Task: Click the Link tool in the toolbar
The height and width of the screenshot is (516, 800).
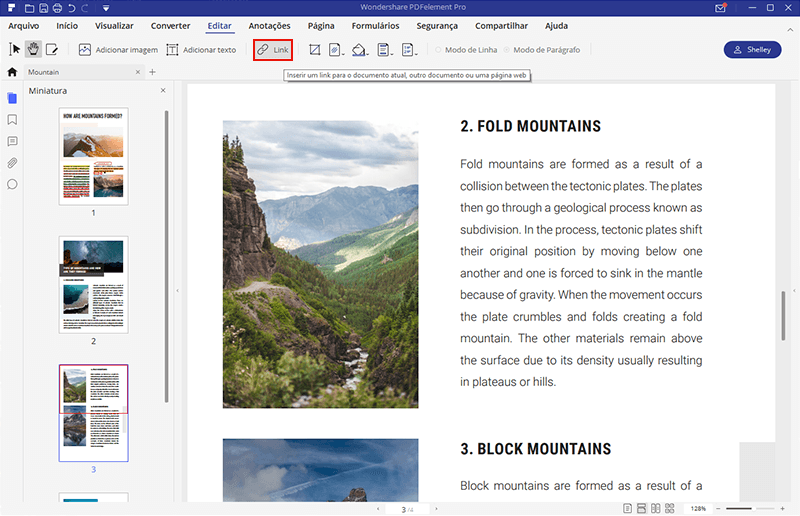Action: coord(272,49)
